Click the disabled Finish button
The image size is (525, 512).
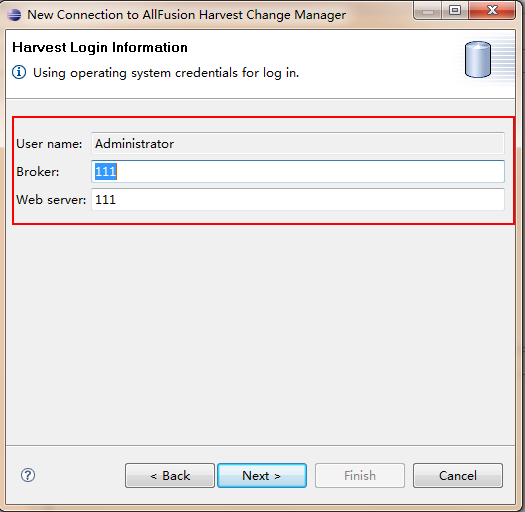360,476
